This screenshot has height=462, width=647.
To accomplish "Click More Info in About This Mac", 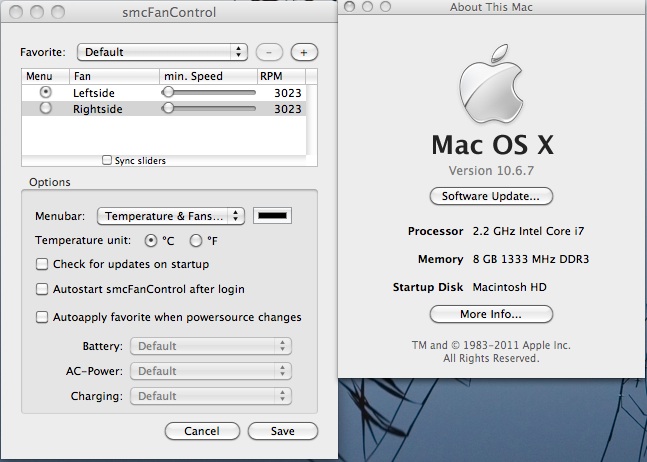I will (491, 314).
